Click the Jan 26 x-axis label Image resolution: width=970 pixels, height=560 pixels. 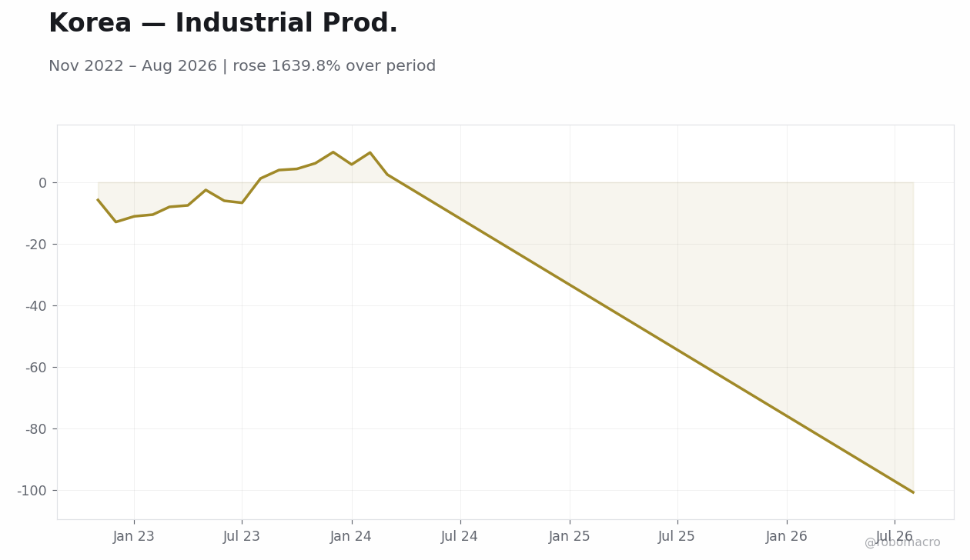[x=787, y=537]
